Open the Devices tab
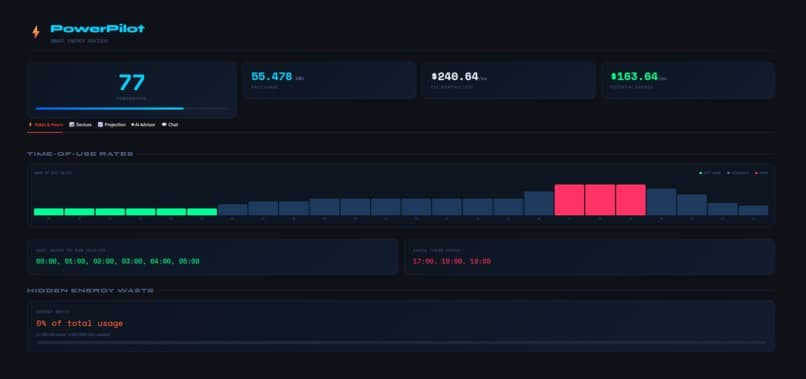This screenshot has width=806, height=379. [81, 124]
